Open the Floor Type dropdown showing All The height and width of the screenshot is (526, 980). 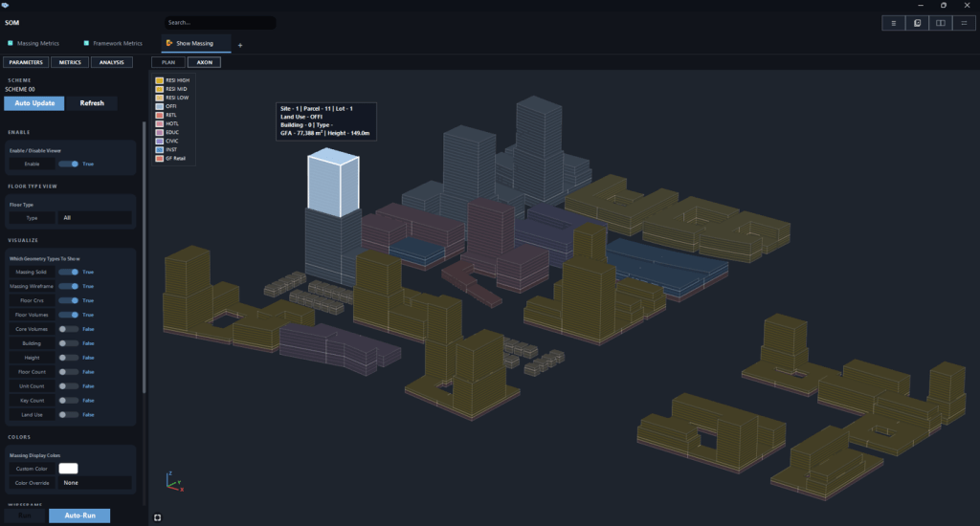tap(95, 217)
